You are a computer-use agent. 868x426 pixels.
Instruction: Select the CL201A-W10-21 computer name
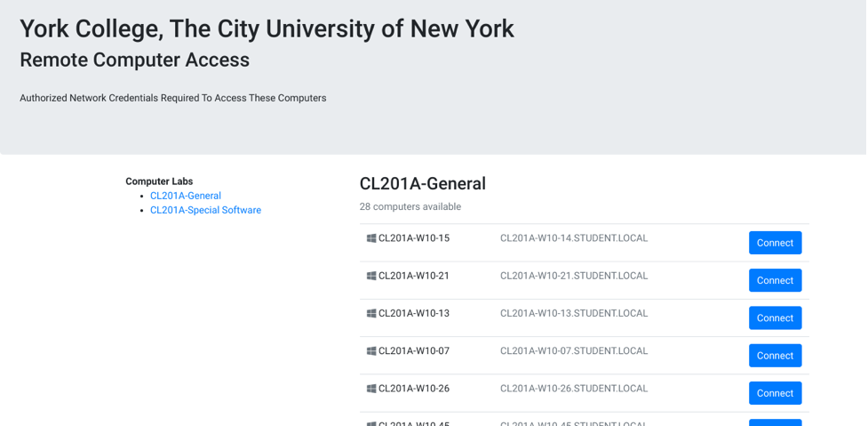(x=414, y=276)
